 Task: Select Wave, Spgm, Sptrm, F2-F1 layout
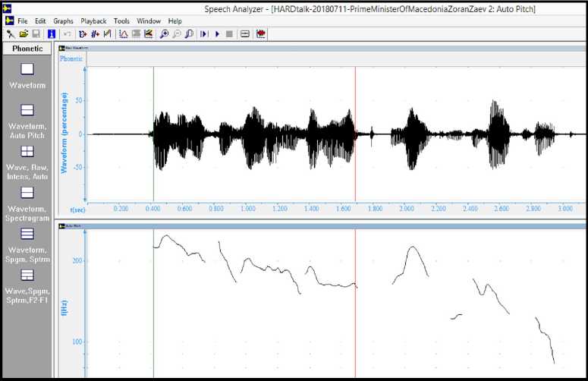(27, 275)
